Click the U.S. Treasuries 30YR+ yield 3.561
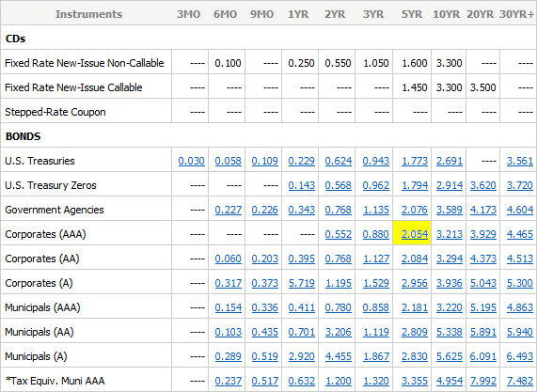The height and width of the screenshot is (392, 537). [520, 161]
